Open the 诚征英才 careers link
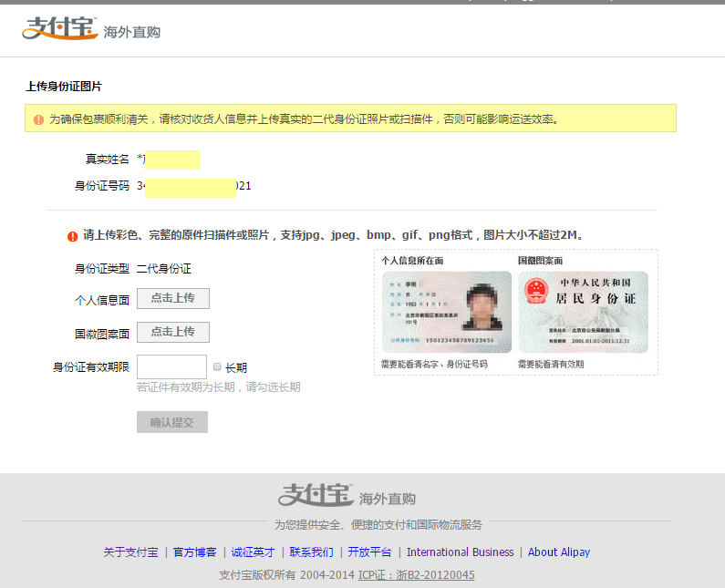The width and height of the screenshot is (725, 588). coord(253,552)
